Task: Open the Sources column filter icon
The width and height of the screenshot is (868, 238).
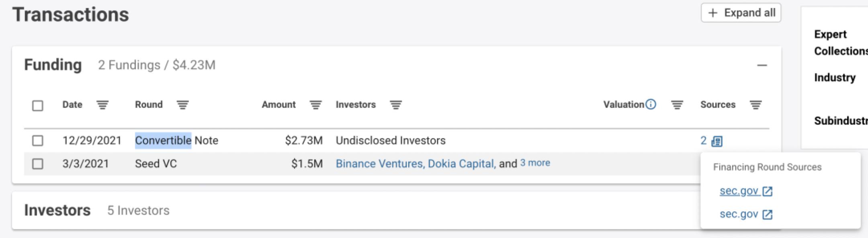Action: click(755, 105)
